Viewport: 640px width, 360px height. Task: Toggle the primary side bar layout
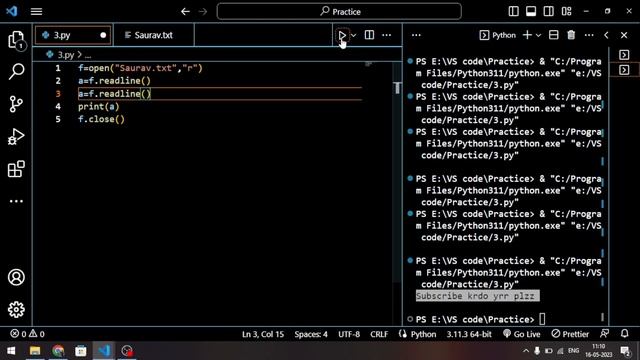tap(513, 11)
